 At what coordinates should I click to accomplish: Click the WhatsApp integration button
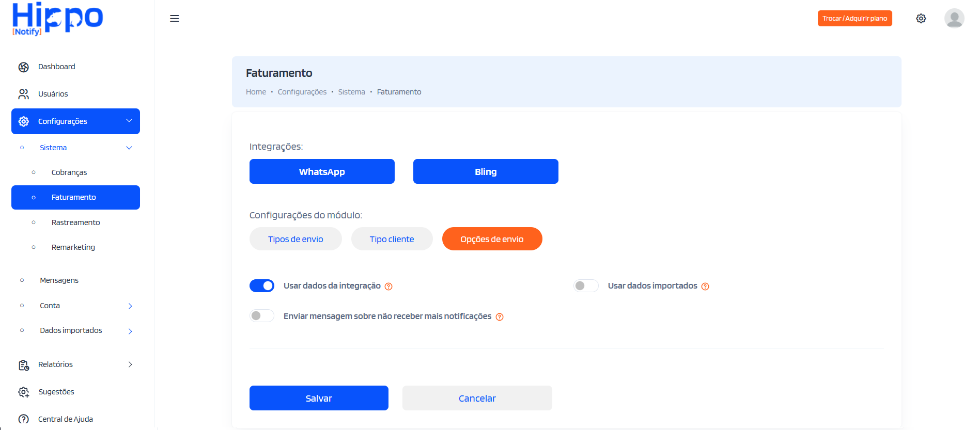[322, 171]
